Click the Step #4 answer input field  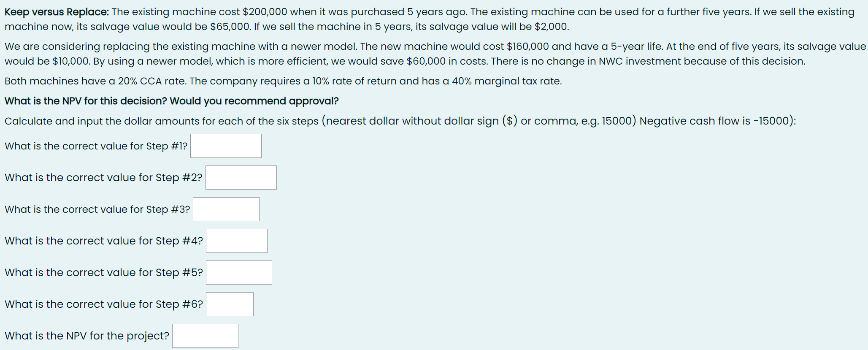tap(236, 241)
